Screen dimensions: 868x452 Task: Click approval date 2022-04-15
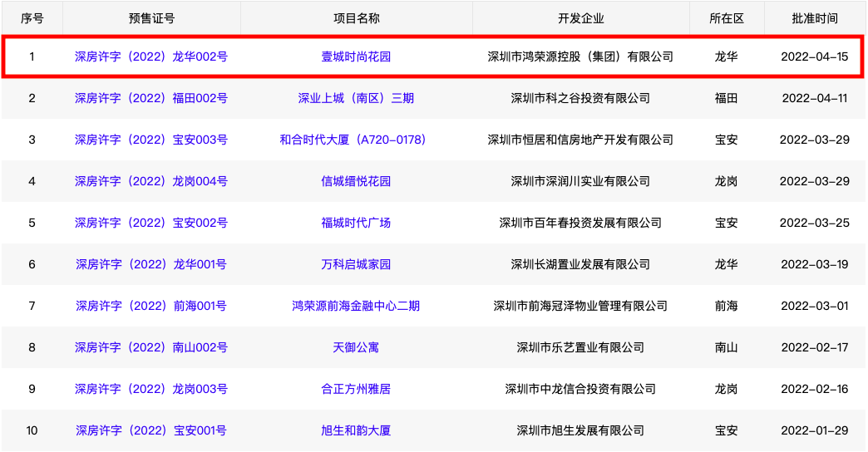(x=814, y=56)
